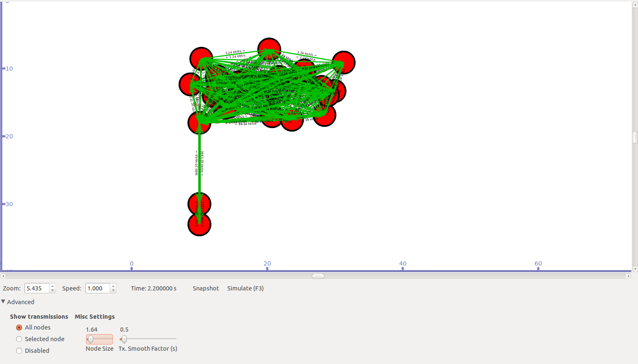The width and height of the screenshot is (638, 364).
Task: Click the Snapshot button
Action: click(x=205, y=288)
